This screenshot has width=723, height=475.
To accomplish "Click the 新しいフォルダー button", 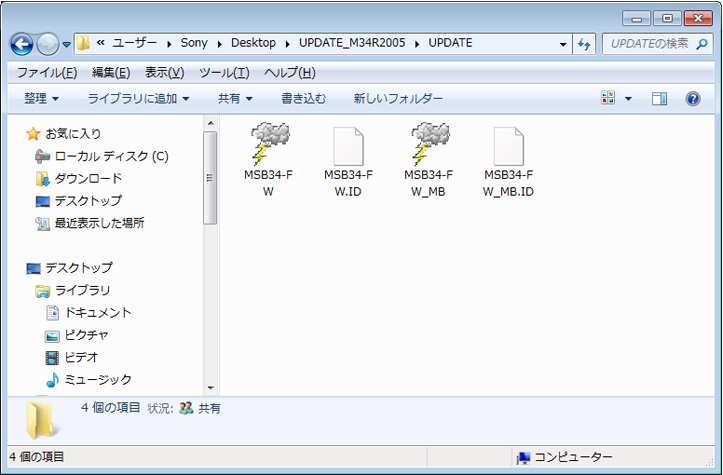I will tap(398, 99).
